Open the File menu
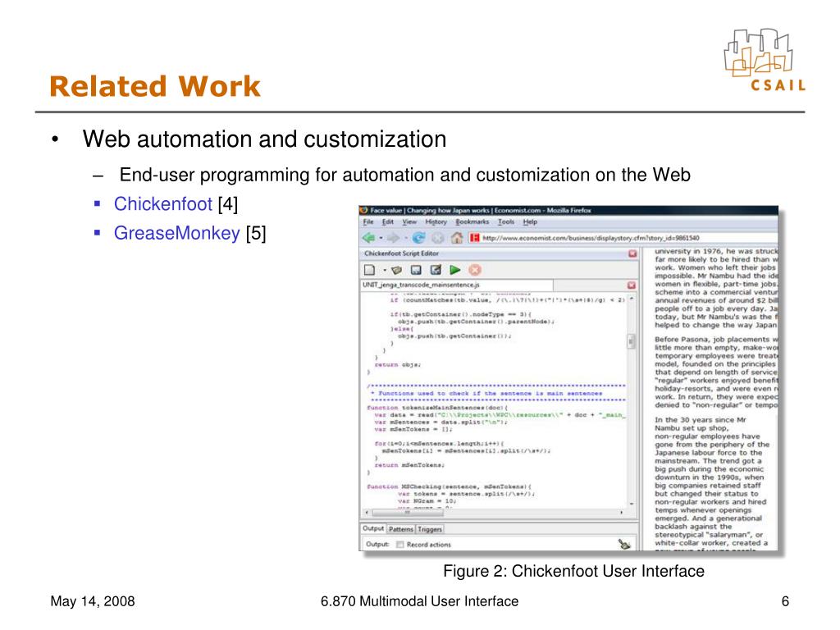Image resolution: width=840 pixels, height=630 pixels. [x=368, y=221]
